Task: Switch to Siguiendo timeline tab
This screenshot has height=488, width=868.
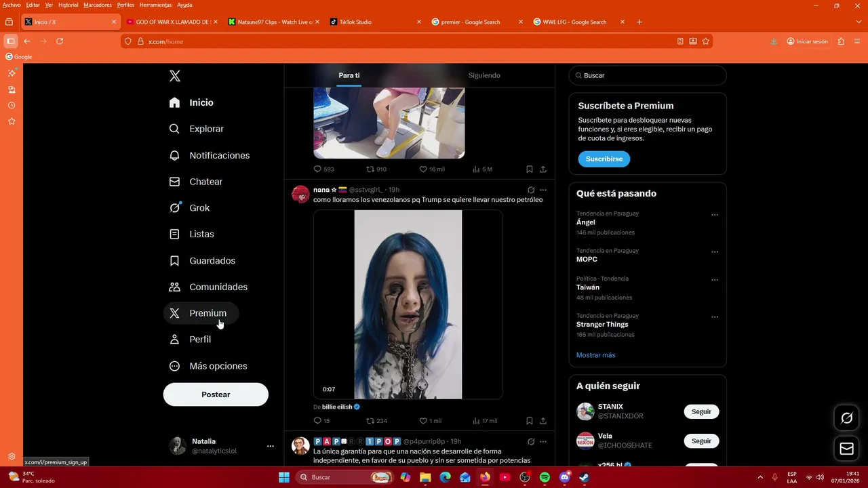Action: pos(484,75)
